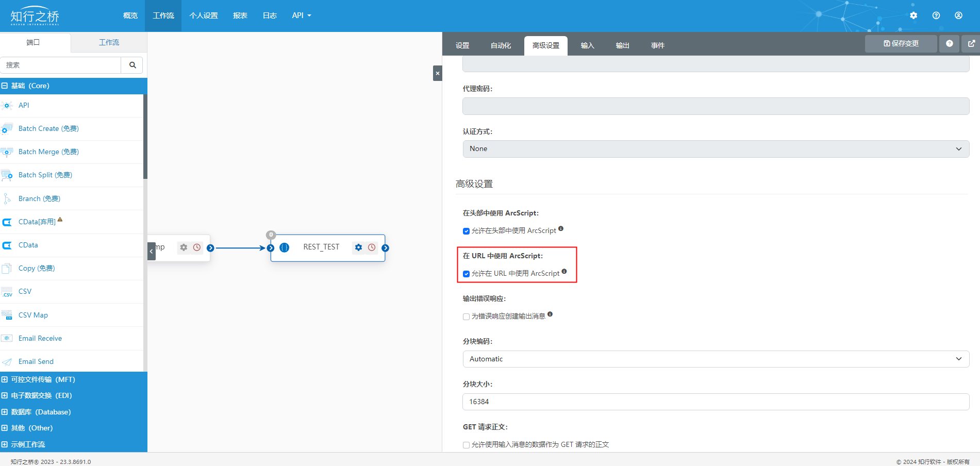Open panel in new window icon
This screenshot has height=466, width=980.
click(x=971, y=44)
